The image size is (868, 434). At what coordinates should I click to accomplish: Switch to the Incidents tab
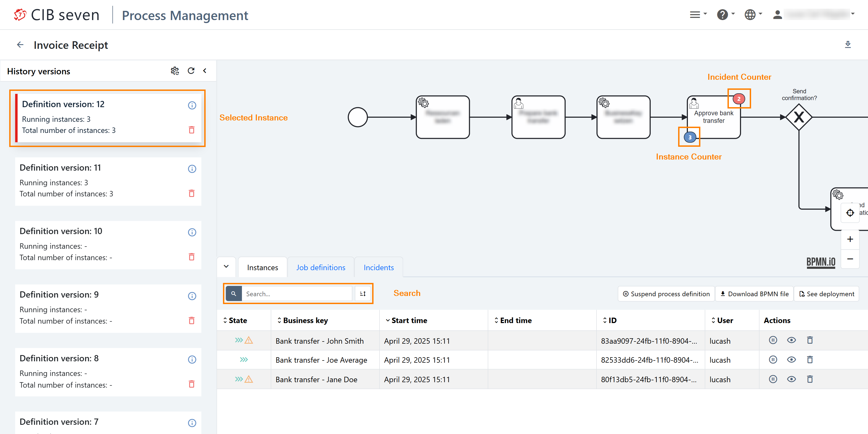[x=379, y=267]
